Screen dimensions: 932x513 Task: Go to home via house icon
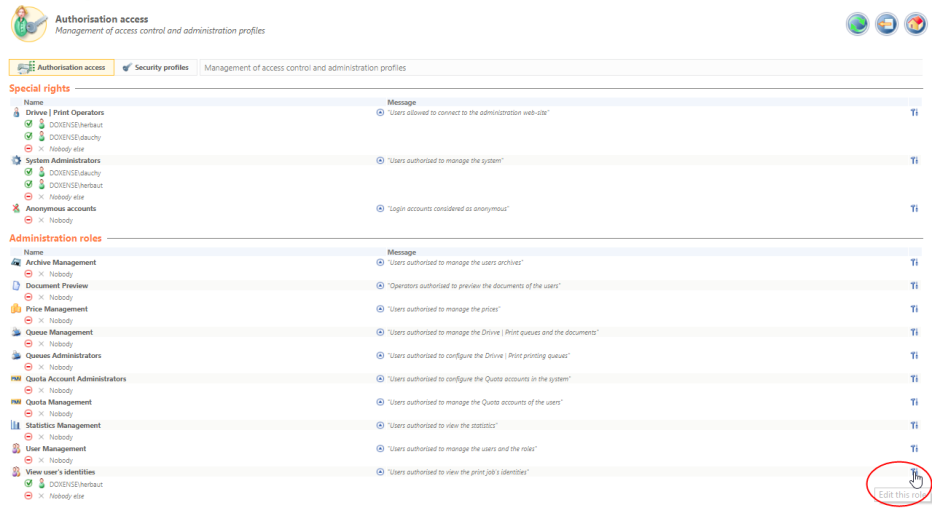point(915,25)
